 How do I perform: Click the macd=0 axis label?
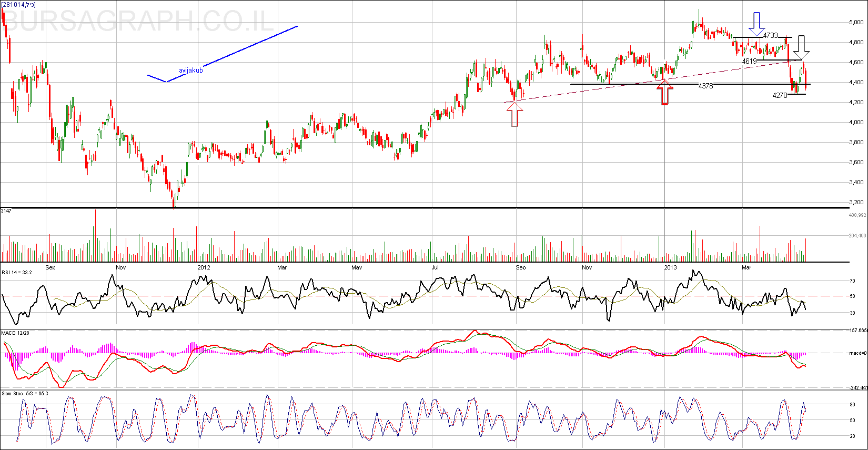click(857, 353)
